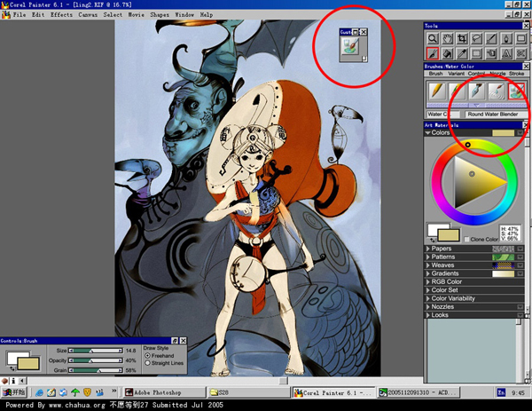
Task: Expand the Gradients section
Action: [428, 273]
